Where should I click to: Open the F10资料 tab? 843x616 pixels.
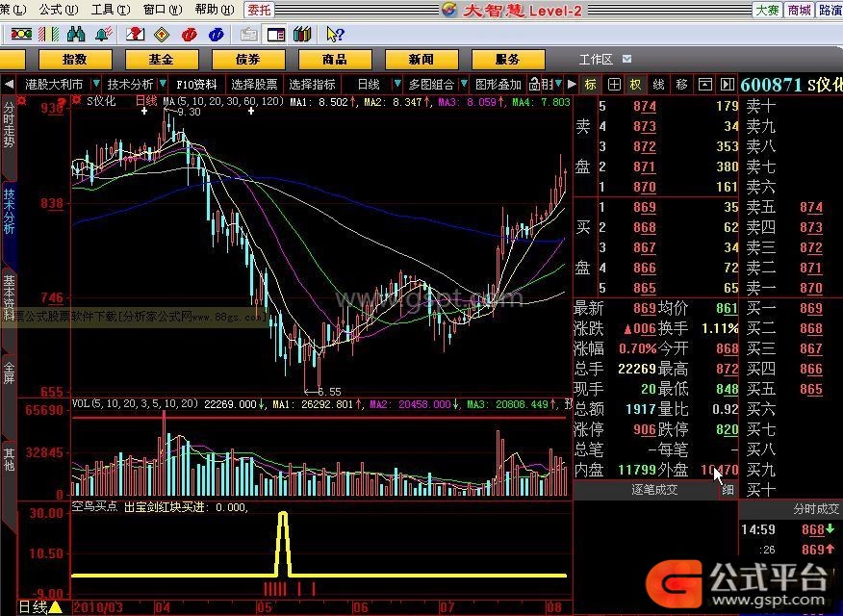196,85
